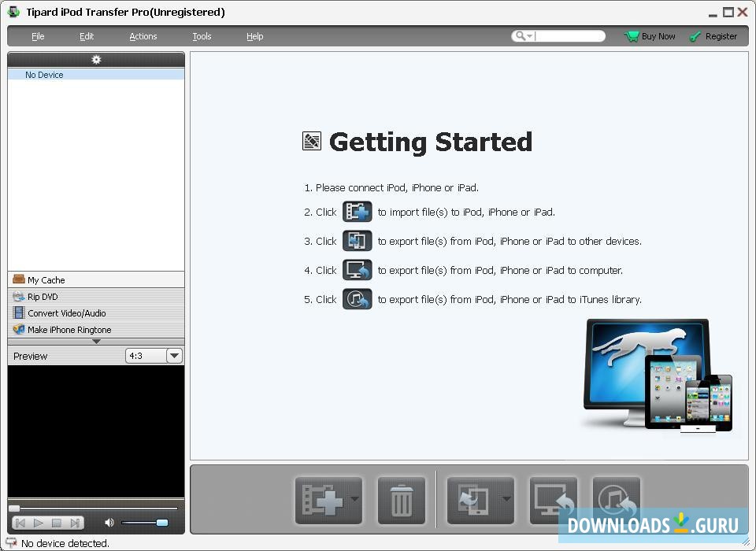Click the 'No device detected.' status text
The image size is (756, 551).
tap(65, 543)
